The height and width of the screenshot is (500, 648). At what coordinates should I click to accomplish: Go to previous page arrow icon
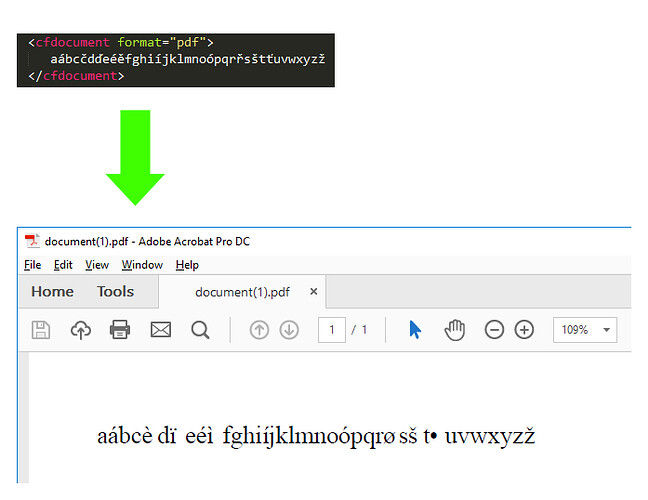click(259, 330)
